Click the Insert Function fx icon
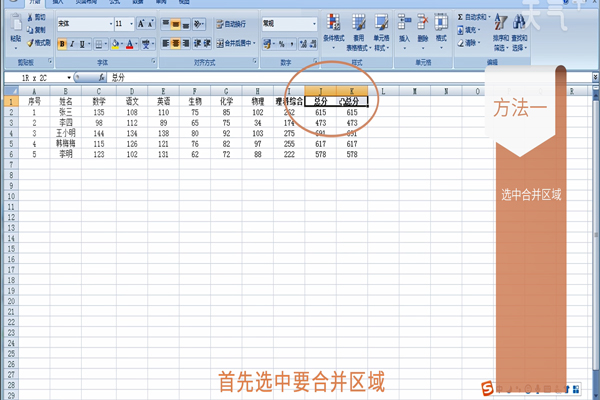This screenshot has width=600, height=400. point(101,77)
